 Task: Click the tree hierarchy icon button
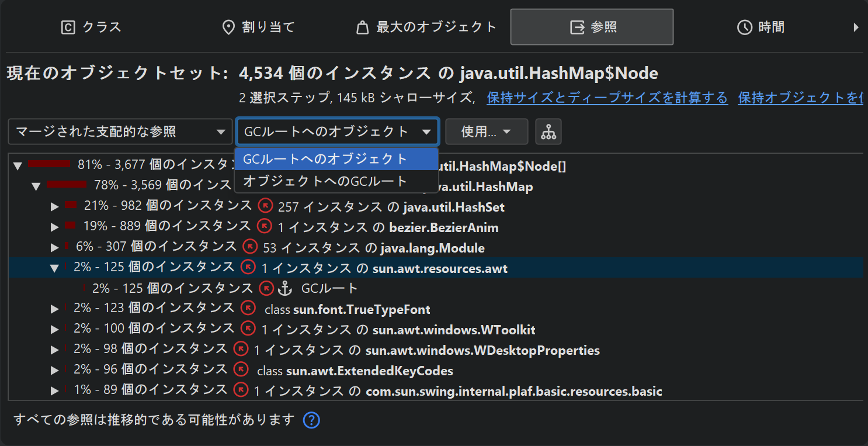click(x=548, y=132)
